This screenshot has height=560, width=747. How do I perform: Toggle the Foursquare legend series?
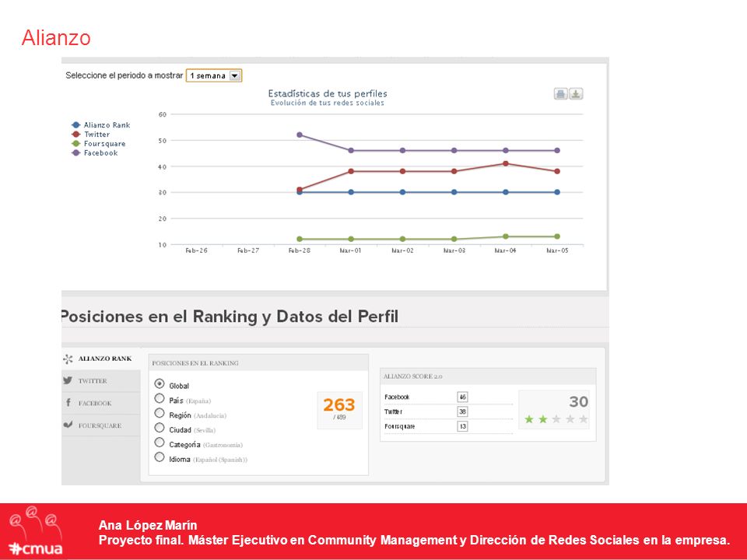[x=98, y=143]
